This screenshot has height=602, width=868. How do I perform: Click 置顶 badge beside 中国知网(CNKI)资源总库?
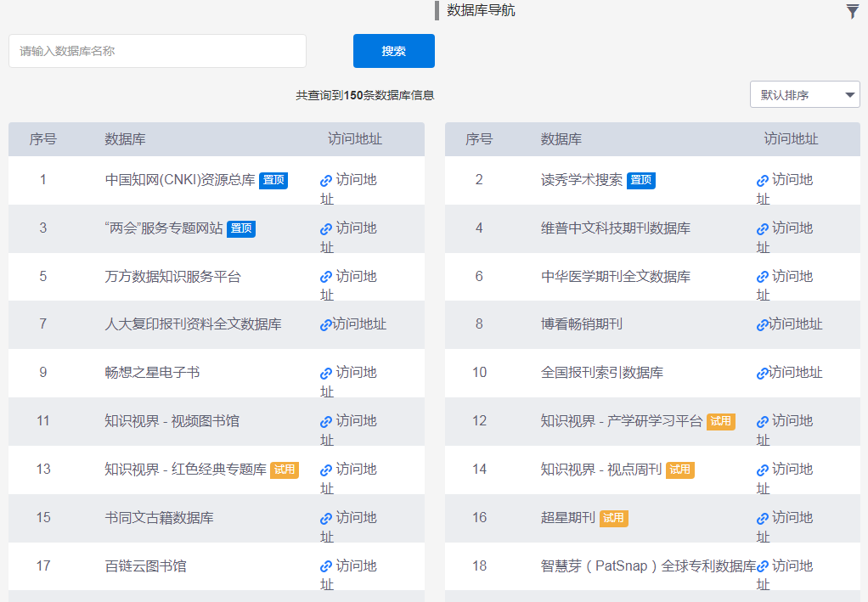(273, 180)
